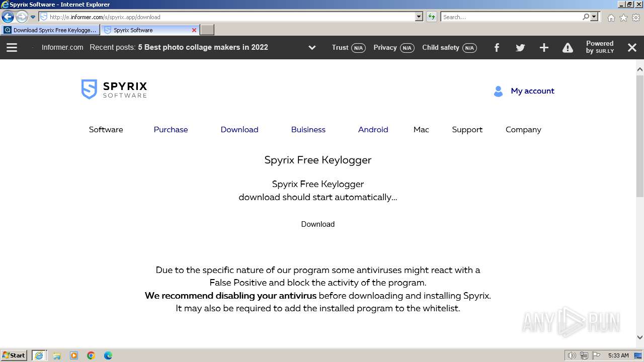Open a new blank tab
The width and height of the screenshot is (644, 362).
pyautogui.click(x=207, y=30)
